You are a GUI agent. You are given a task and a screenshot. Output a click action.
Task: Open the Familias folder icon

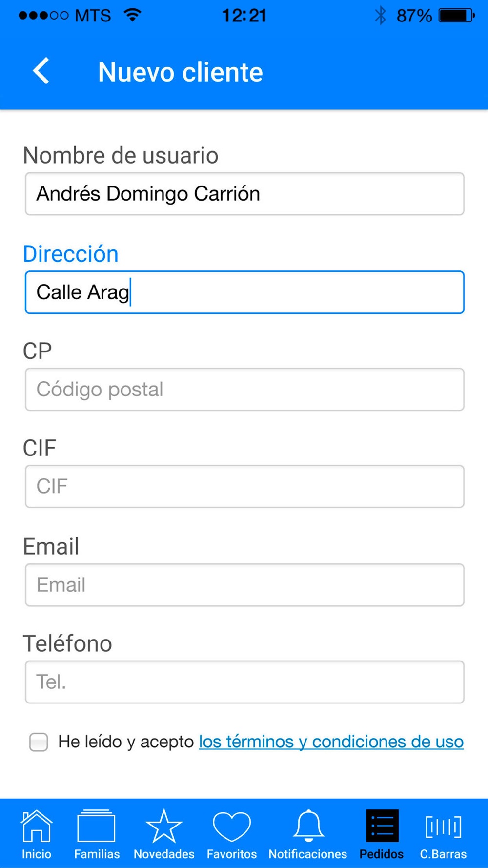pos(96,826)
